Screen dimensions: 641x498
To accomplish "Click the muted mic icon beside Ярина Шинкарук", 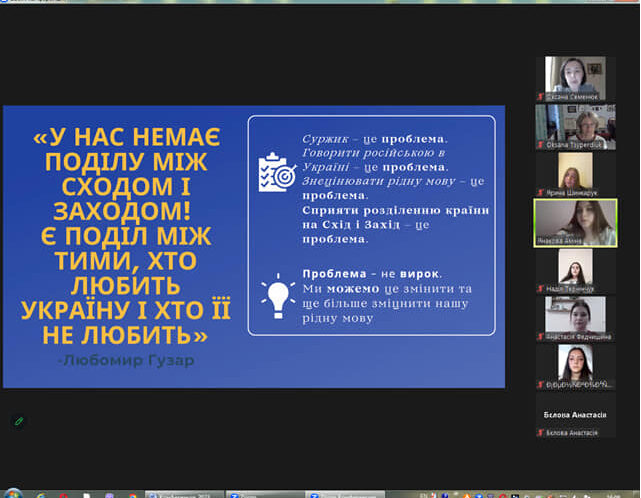I will 541,193.
